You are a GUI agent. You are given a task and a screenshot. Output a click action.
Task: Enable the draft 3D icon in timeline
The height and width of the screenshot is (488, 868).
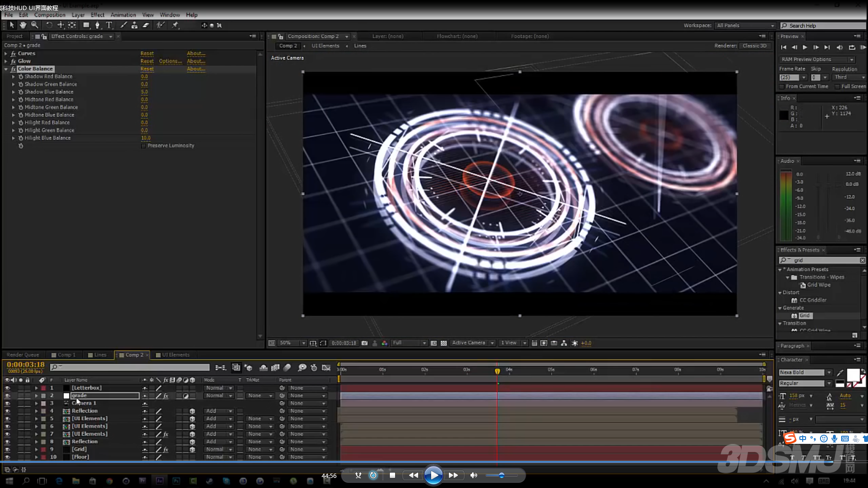point(248,368)
